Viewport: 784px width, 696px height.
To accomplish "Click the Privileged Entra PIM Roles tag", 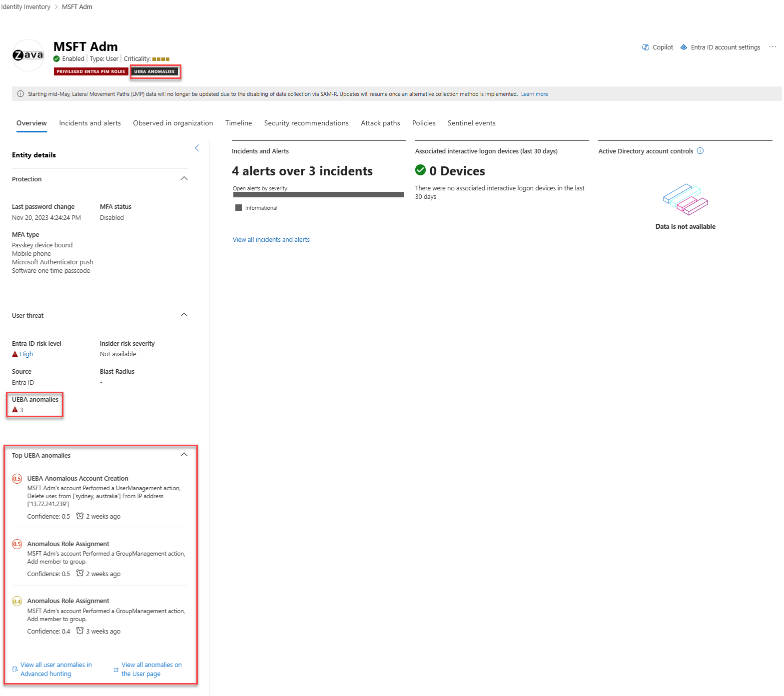I will [91, 71].
